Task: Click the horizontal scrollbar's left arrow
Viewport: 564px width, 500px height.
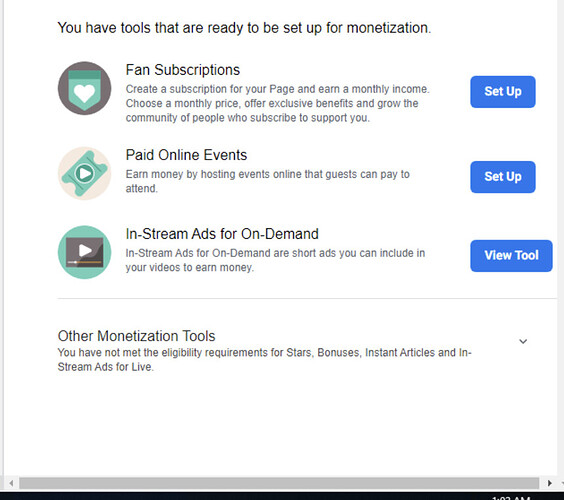Action: 11,483
